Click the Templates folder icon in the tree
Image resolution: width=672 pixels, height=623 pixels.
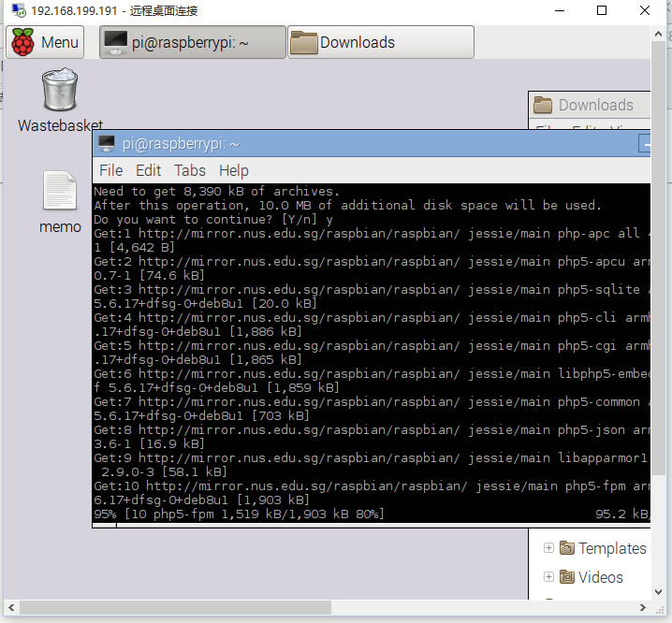(567, 547)
